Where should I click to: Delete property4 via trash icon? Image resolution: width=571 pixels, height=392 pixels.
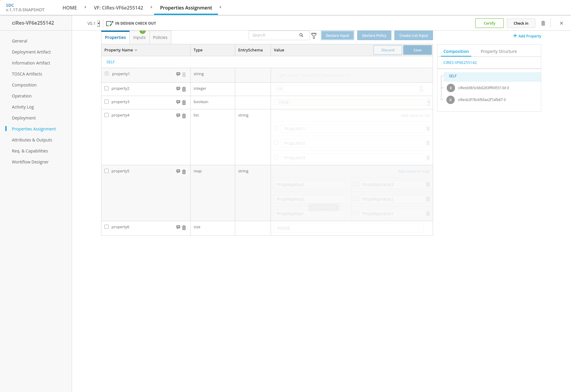[x=184, y=116]
